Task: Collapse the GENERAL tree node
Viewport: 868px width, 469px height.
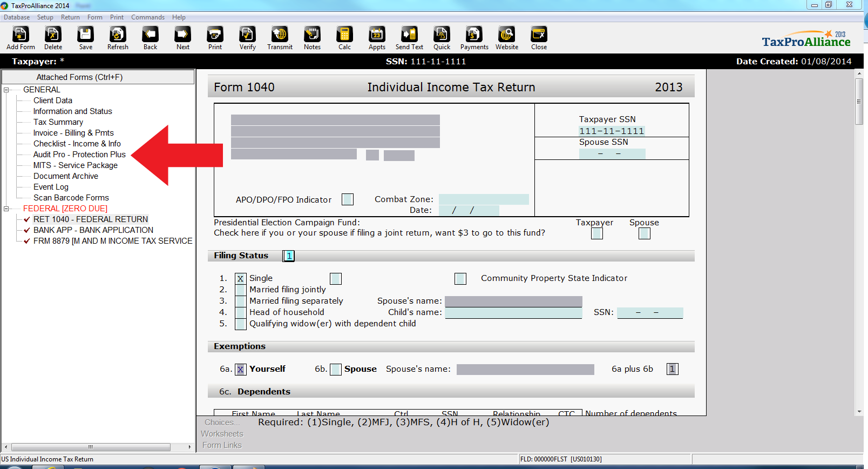Action: pos(6,90)
